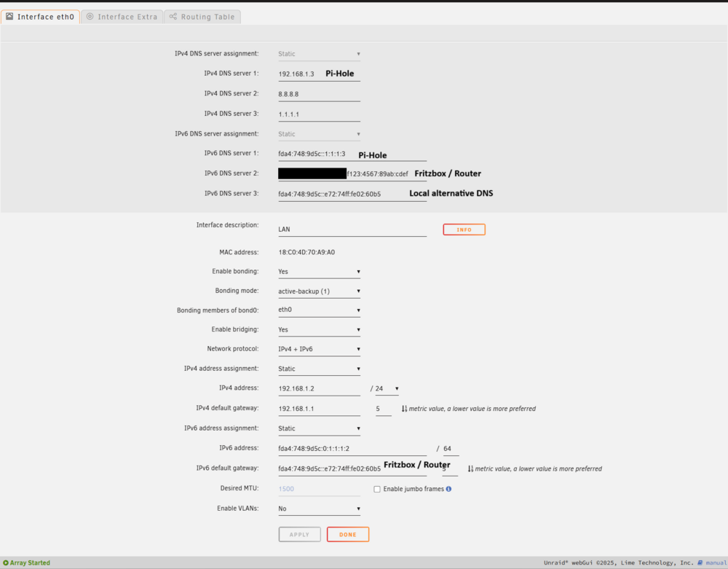Click the MAC address value 18:C0:4D:70:A9:A0
This screenshot has height=569, width=728.
tap(306, 253)
